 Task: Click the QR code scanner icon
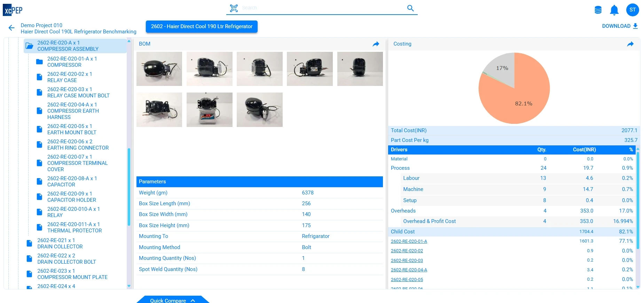[x=234, y=8]
